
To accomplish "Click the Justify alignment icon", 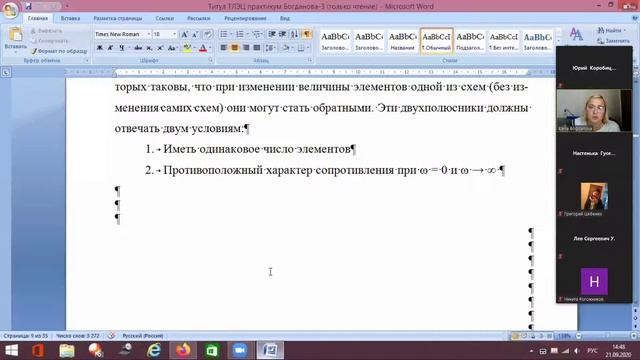I will pos(256,48).
